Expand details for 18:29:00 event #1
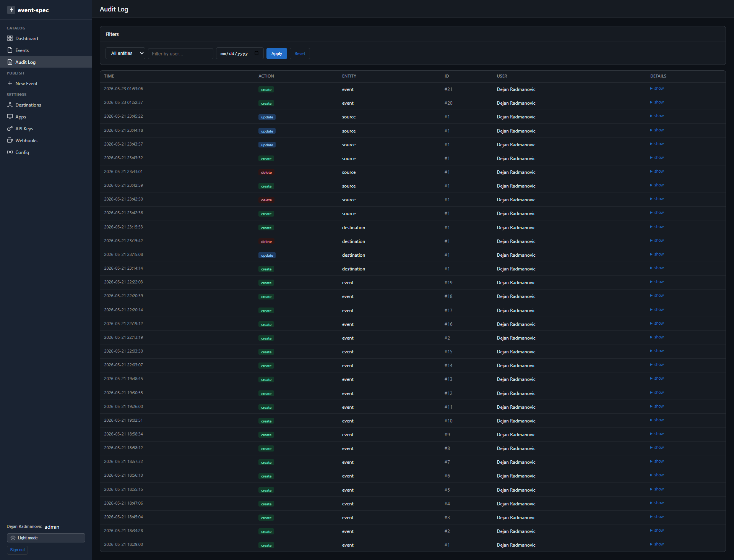734x560 pixels. [657, 544]
